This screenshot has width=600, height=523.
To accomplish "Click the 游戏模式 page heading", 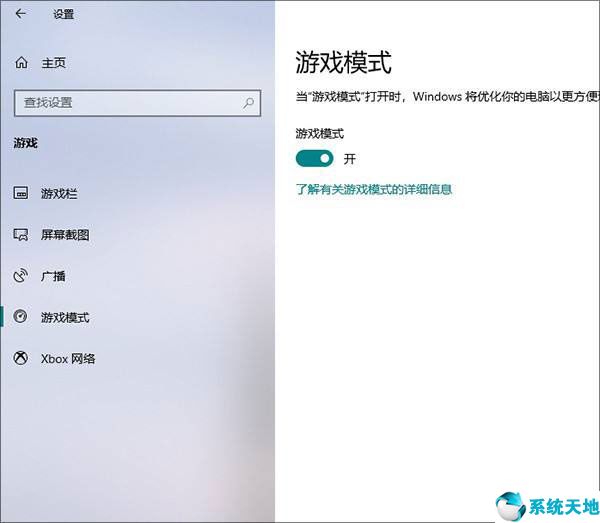I will 343,62.
